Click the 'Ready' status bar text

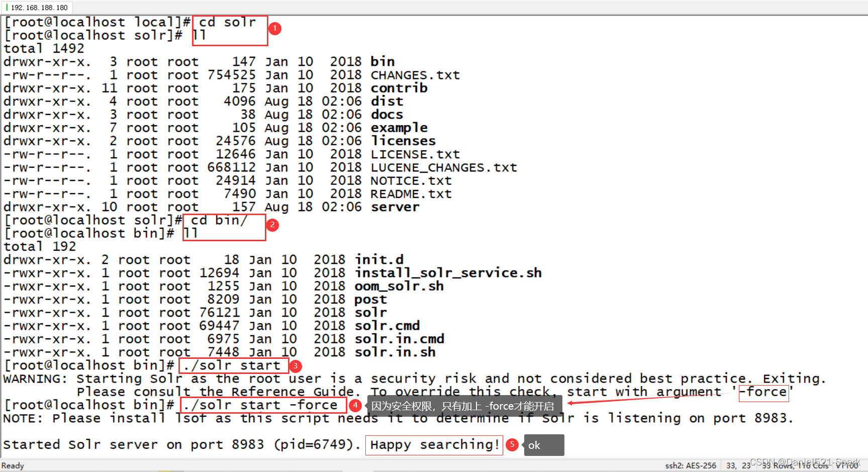click(x=13, y=465)
